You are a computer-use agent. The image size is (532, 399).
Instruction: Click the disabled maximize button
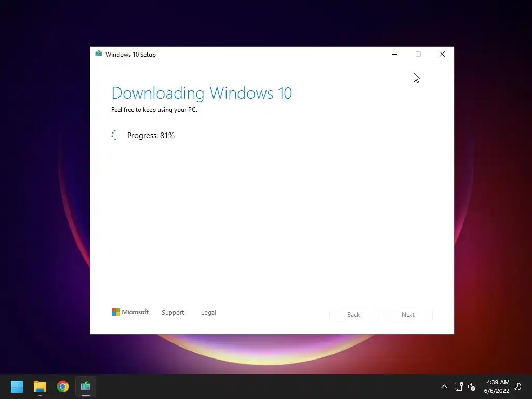418,54
